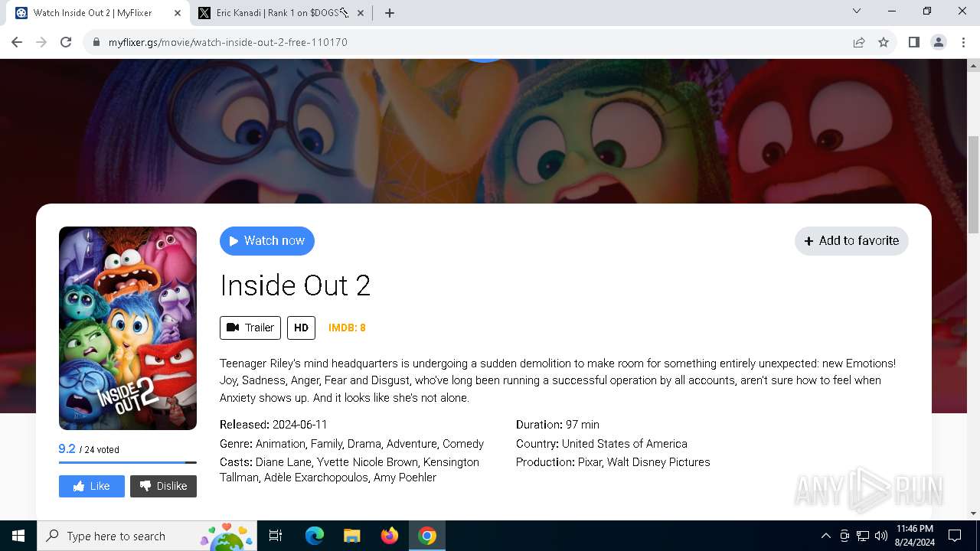Open the volume control in system tray
Viewport: 980px width, 551px height.
881,536
